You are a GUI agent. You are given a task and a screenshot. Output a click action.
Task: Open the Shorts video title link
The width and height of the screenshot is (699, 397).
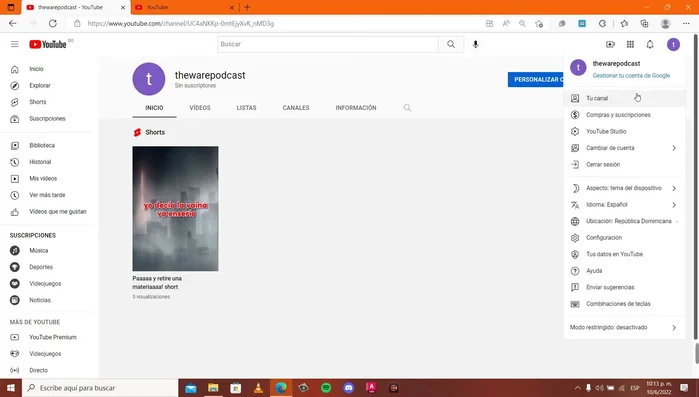tap(157, 282)
